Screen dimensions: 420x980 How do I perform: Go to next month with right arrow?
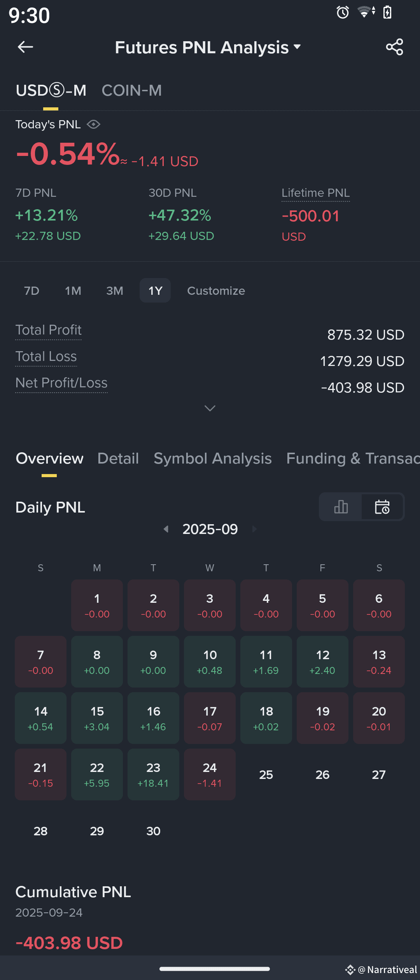point(254,529)
